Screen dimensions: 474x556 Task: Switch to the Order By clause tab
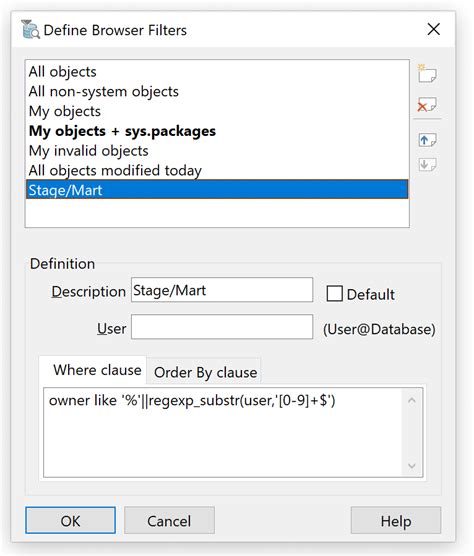coord(205,372)
